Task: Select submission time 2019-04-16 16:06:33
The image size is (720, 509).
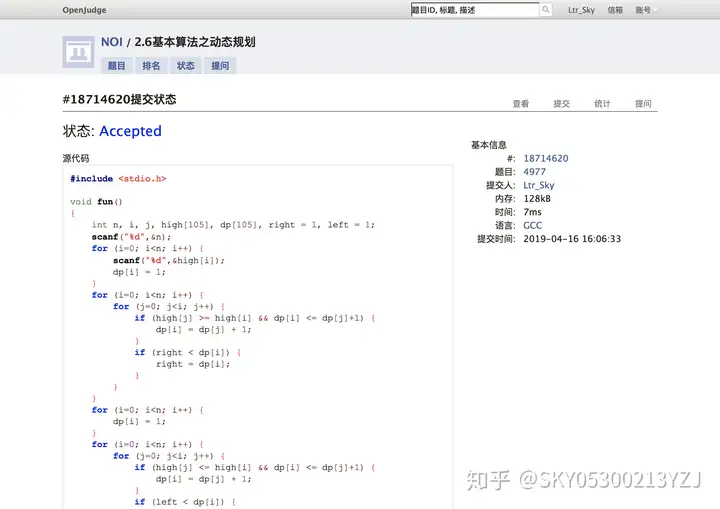Action: tap(572, 239)
